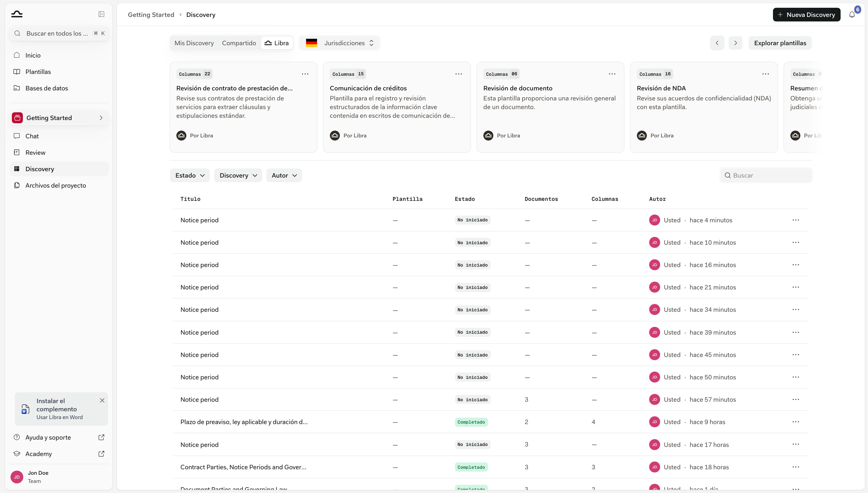Expand the Getting Started project switcher
The width and height of the screenshot is (868, 493).
pyautogui.click(x=59, y=118)
